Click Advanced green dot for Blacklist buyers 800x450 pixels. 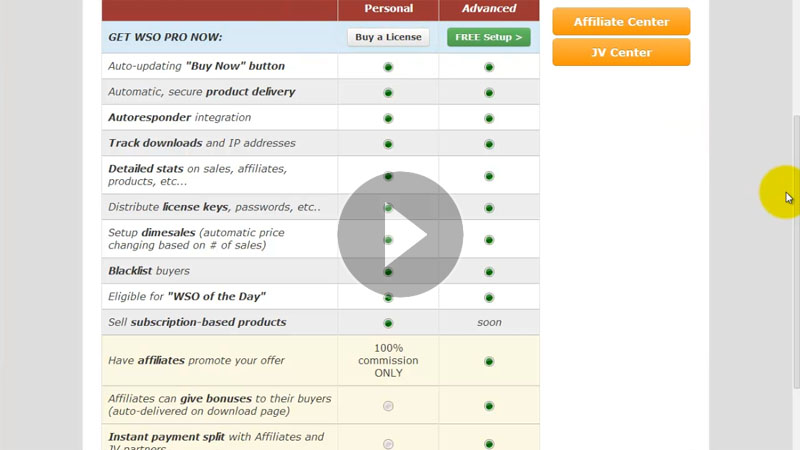[x=489, y=272]
